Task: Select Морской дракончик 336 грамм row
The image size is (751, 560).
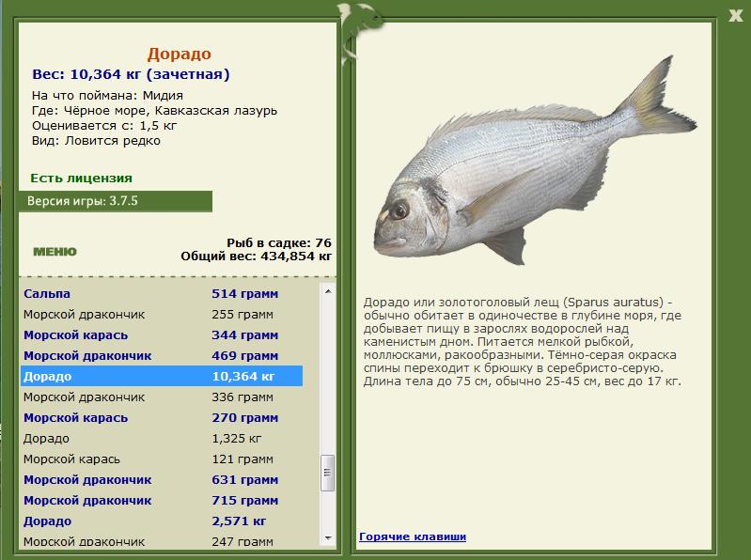Action: (162, 397)
